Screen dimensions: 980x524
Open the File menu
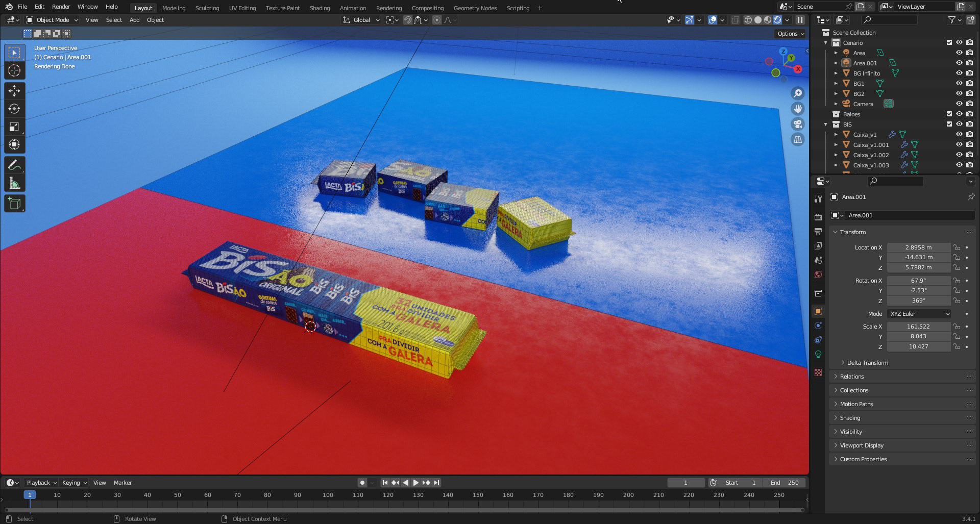(x=22, y=7)
